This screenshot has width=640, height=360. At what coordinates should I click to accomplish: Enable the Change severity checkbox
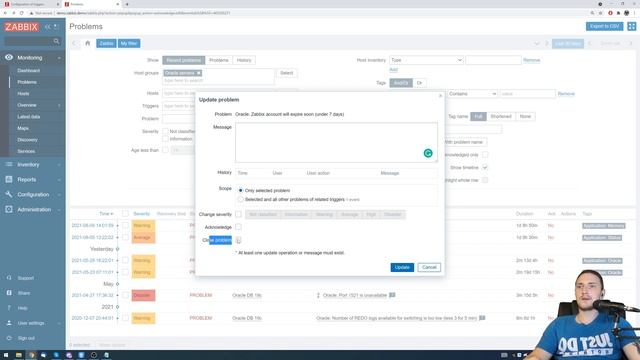coord(238,214)
